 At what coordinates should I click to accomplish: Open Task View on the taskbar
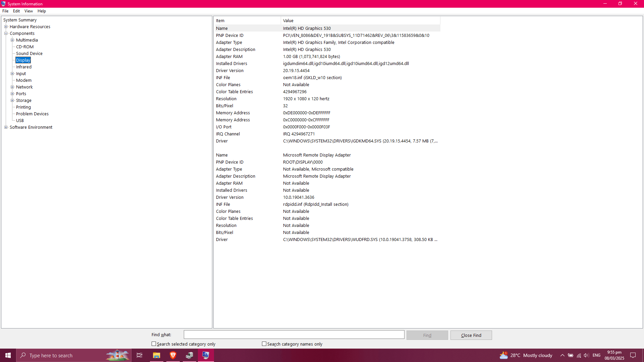[x=140, y=355]
